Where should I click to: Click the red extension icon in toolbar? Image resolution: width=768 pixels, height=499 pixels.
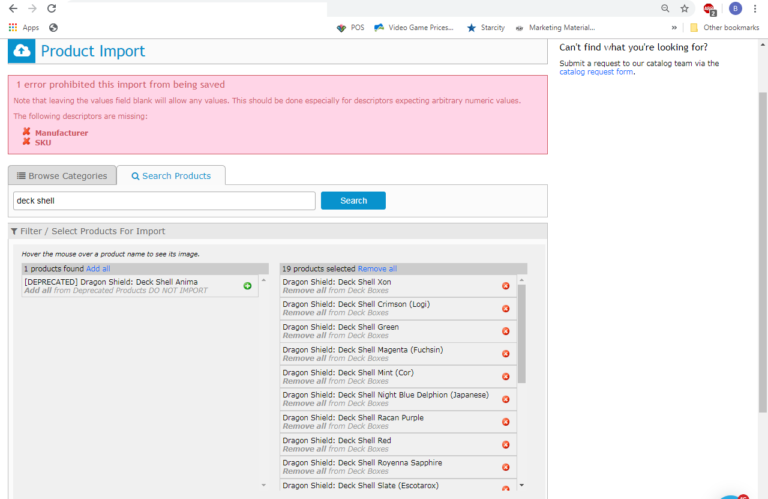point(709,9)
